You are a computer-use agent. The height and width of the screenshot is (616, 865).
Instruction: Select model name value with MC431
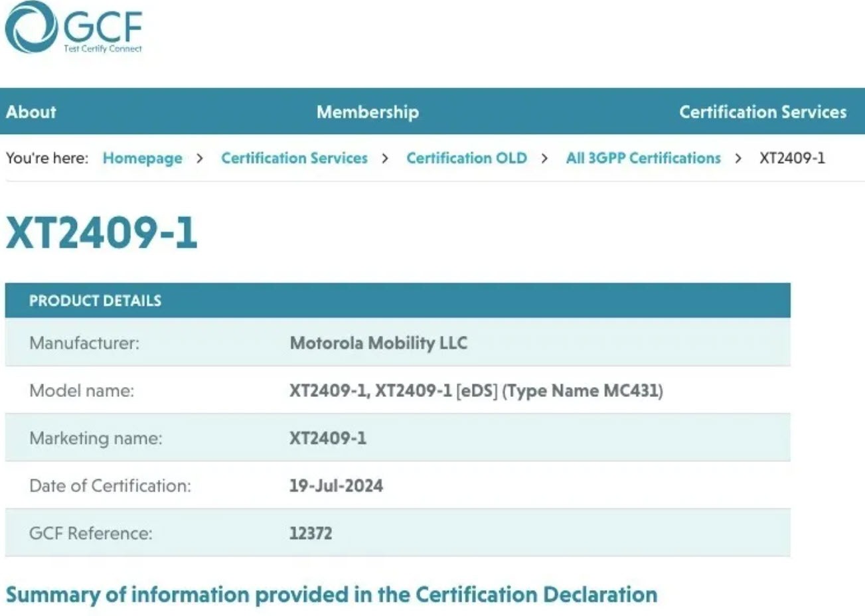point(476,390)
